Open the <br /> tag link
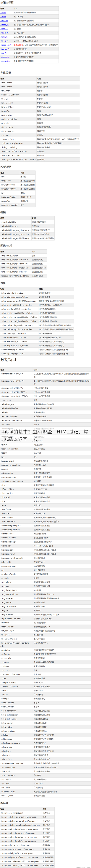 (3, 12)
